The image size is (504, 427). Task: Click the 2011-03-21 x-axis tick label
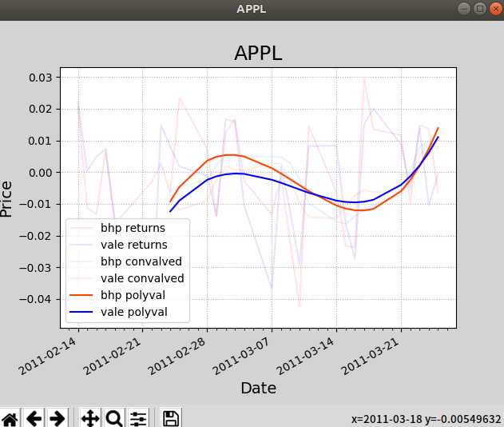pos(371,357)
